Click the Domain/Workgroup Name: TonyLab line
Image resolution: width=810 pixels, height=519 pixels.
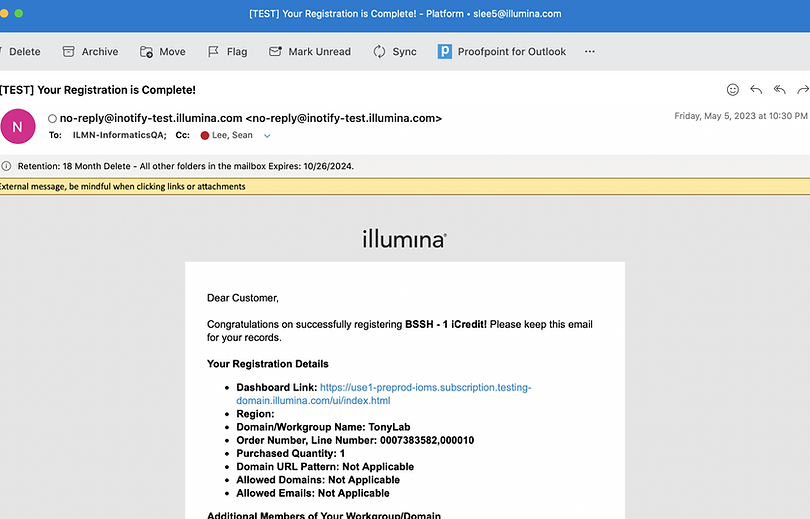[x=323, y=427]
